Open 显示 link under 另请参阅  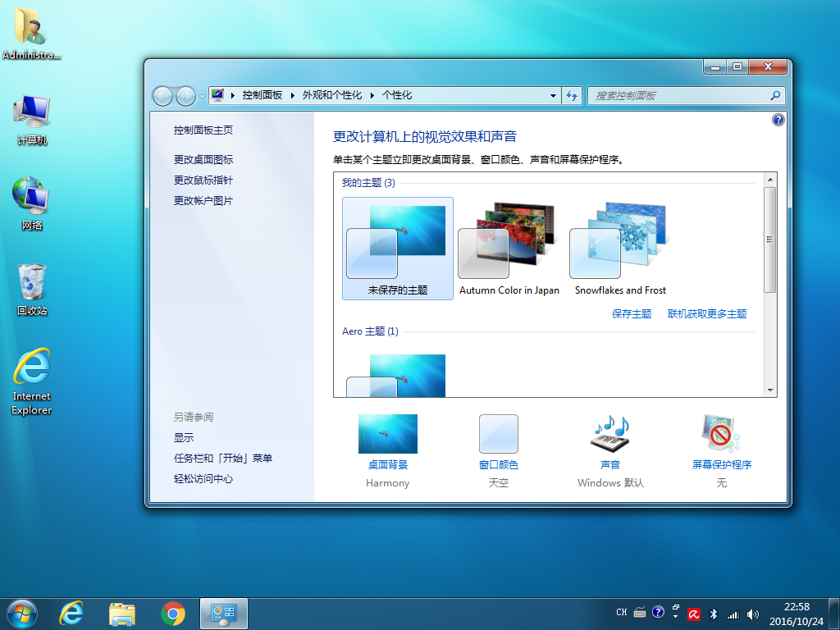click(183, 438)
